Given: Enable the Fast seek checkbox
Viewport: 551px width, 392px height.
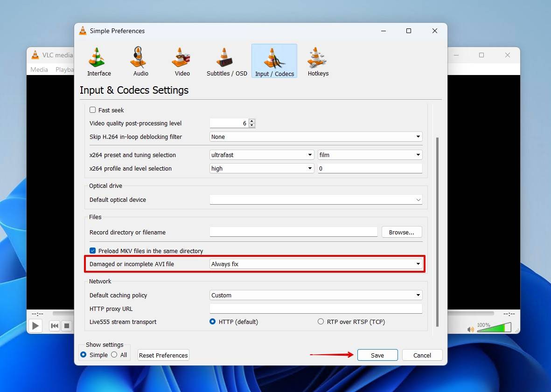Looking at the screenshot, I should pyautogui.click(x=92, y=110).
